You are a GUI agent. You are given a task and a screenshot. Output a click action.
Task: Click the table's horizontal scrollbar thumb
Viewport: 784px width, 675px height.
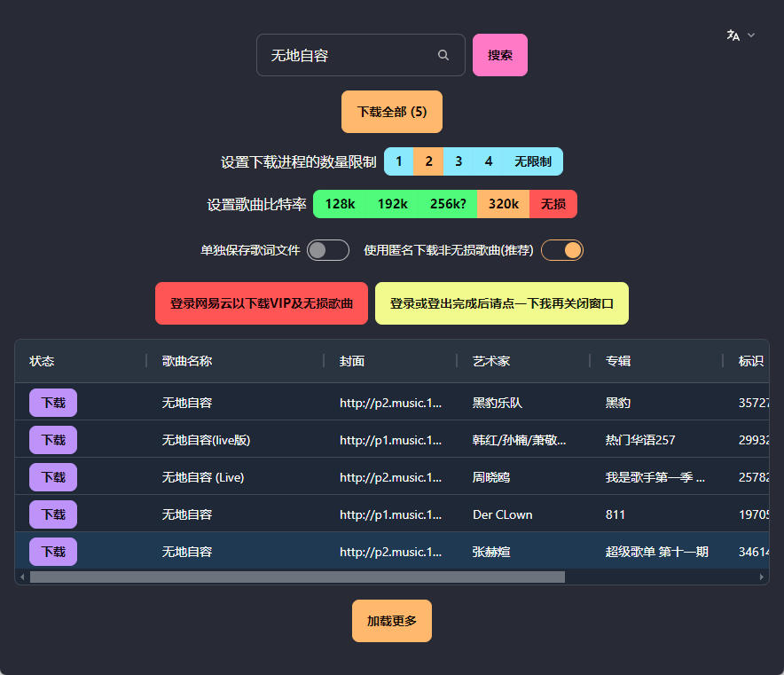pyautogui.click(x=297, y=577)
